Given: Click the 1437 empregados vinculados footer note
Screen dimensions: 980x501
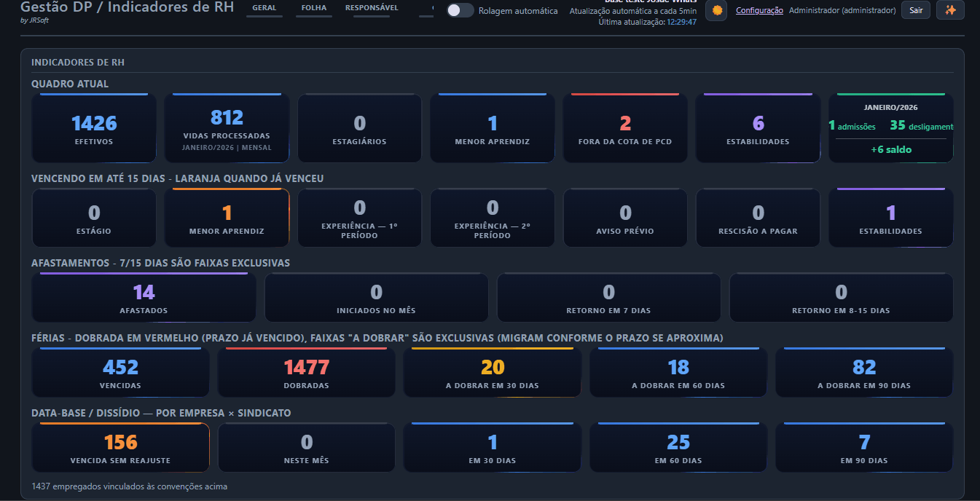Looking at the screenshot, I should pos(129,486).
